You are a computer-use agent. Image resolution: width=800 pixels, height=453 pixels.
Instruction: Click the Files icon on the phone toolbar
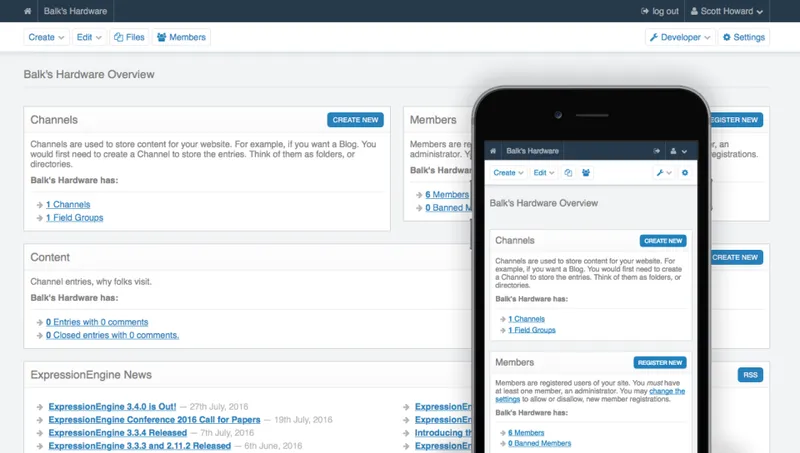pos(568,173)
